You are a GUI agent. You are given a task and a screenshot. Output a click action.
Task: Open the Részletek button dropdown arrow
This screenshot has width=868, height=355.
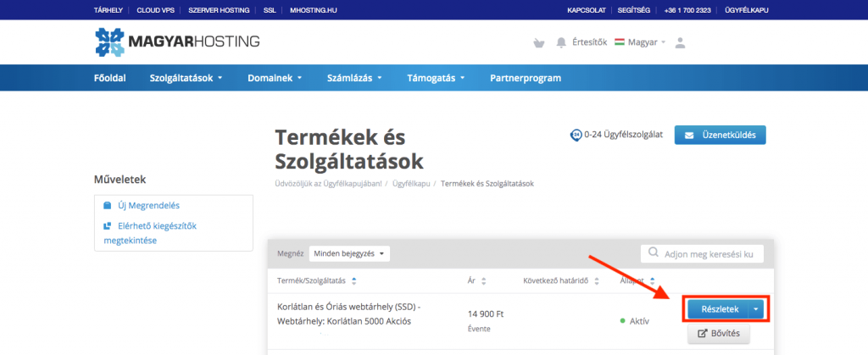point(755,309)
